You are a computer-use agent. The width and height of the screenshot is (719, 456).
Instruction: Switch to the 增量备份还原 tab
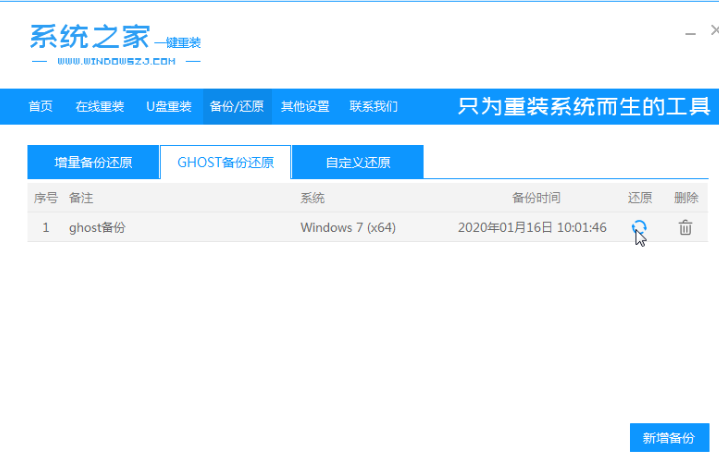(x=93, y=162)
